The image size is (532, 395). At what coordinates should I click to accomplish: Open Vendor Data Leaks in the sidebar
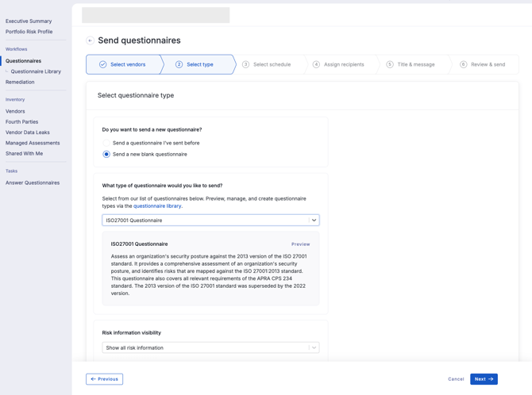[x=28, y=132]
